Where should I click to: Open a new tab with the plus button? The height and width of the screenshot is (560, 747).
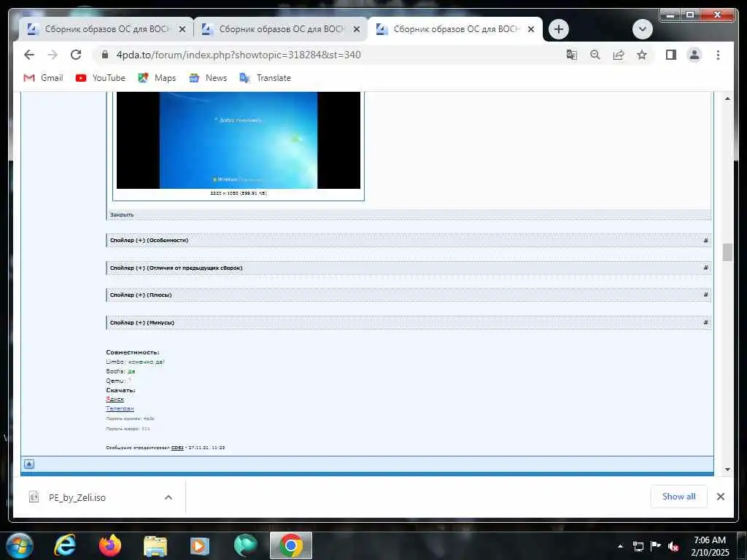(x=558, y=29)
